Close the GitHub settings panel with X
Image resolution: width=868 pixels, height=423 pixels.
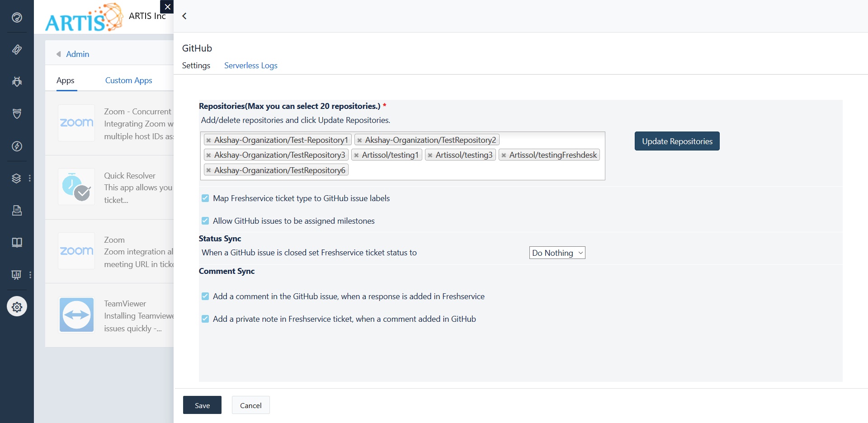tap(167, 7)
